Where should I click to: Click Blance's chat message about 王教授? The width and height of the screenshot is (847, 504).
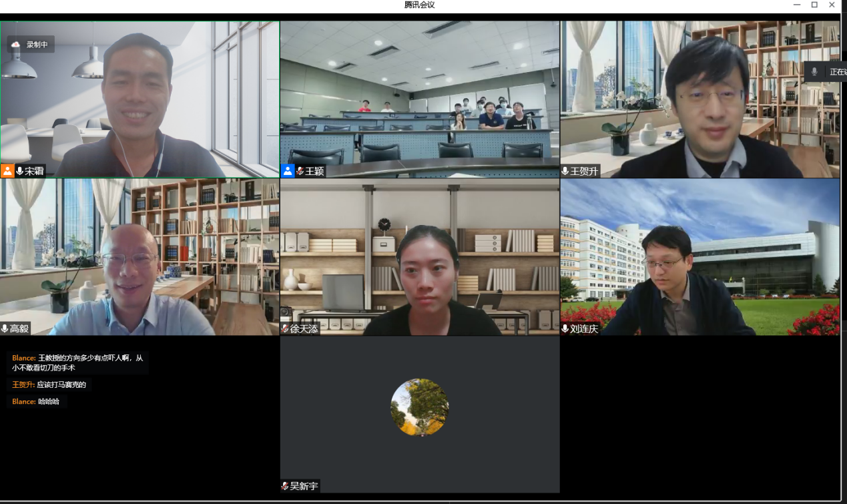(77, 362)
